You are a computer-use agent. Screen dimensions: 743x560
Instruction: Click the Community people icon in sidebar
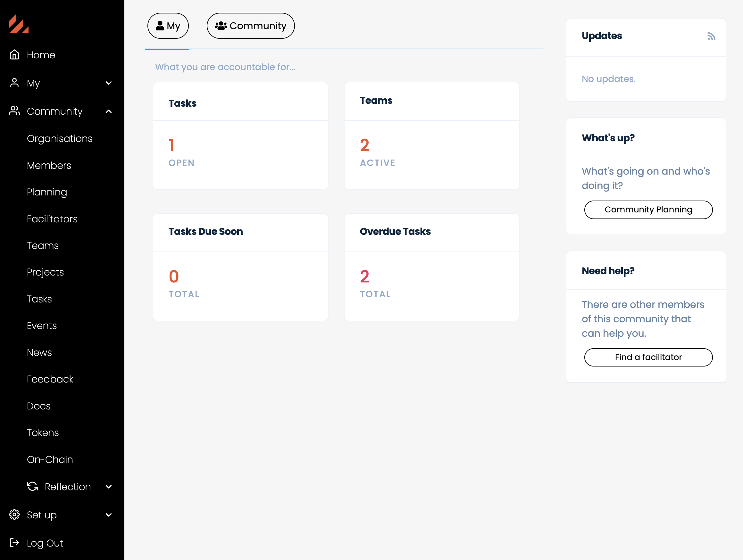[x=14, y=111]
